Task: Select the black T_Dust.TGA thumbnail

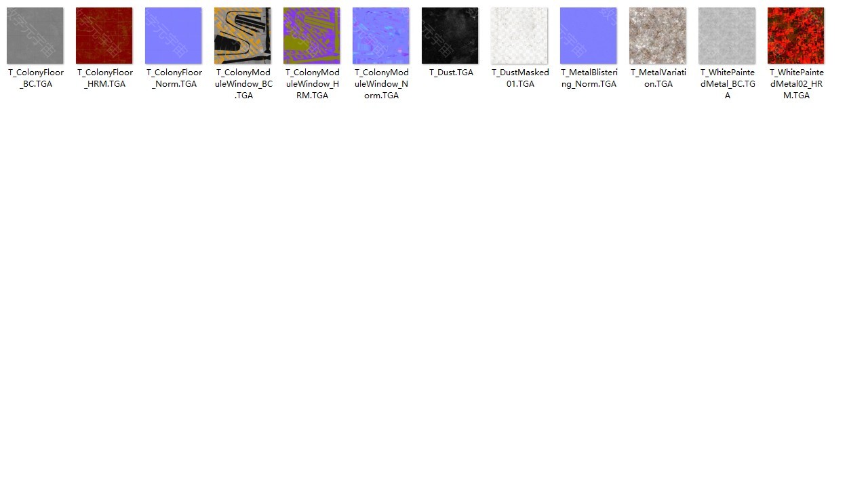Action: pyautogui.click(x=450, y=36)
